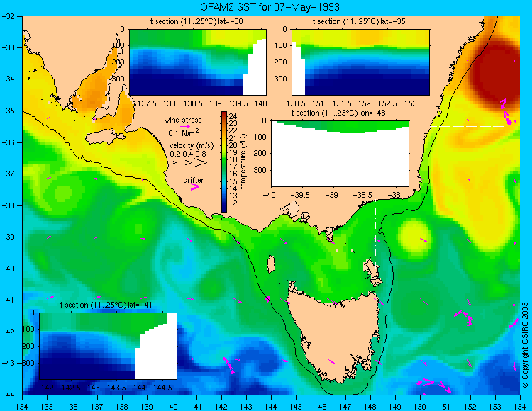This screenshot has width=532, height=411.
Task: Click the title 'OFAM2 SST for 07-May-1993'
Action: (x=270, y=7)
